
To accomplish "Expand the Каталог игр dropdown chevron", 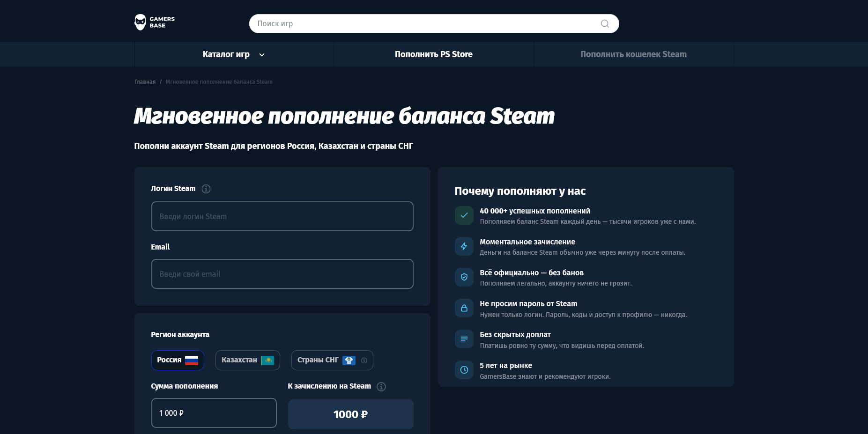I will (262, 55).
